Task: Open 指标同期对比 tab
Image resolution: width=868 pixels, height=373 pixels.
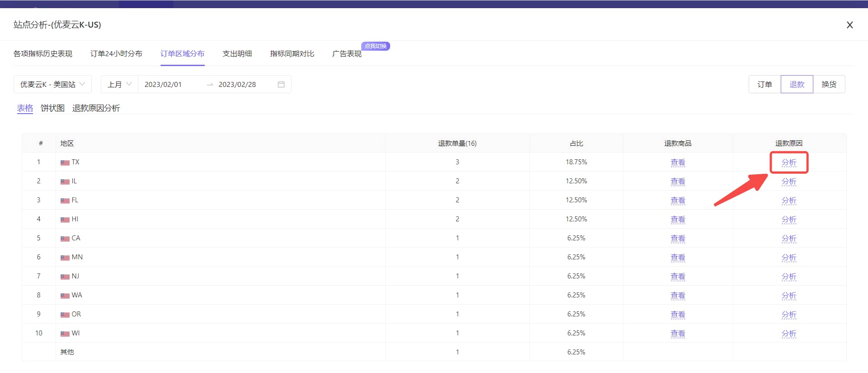Action: (x=292, y=53)
